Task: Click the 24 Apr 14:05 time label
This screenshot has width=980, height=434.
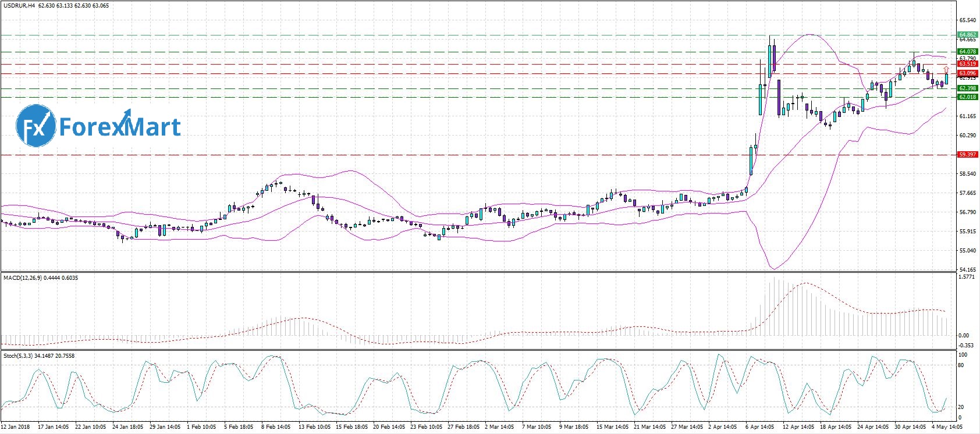Action: [874, 427]
